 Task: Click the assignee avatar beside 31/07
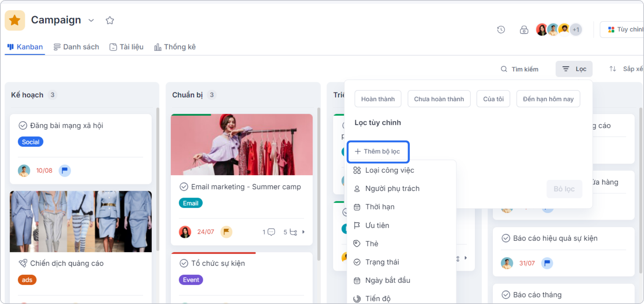[507, 263]
